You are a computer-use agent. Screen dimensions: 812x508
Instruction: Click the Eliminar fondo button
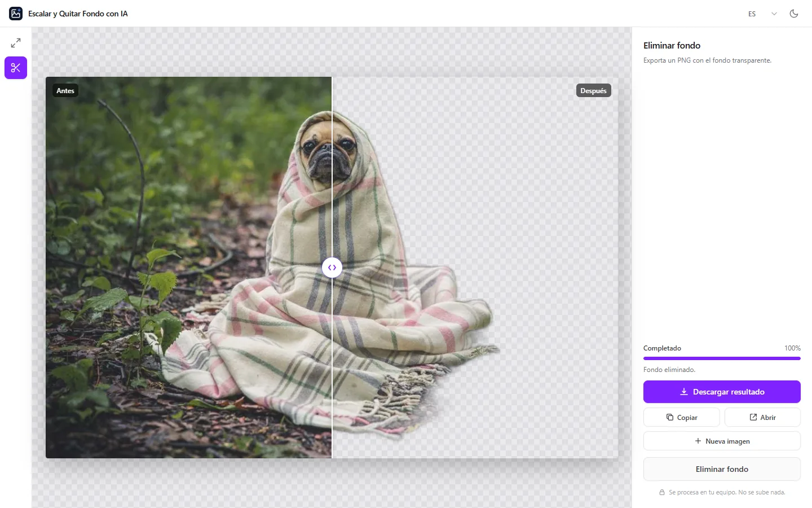tap(722, 469)
